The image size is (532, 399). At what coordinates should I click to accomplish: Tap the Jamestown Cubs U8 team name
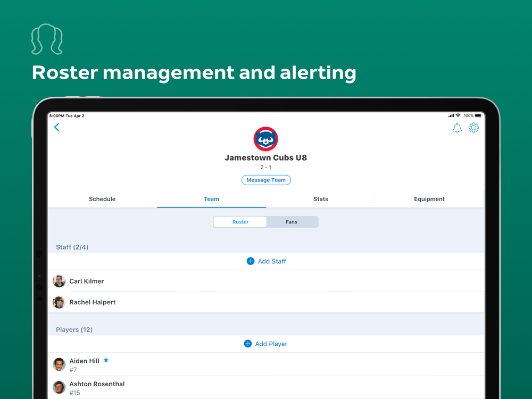[265, 158]
